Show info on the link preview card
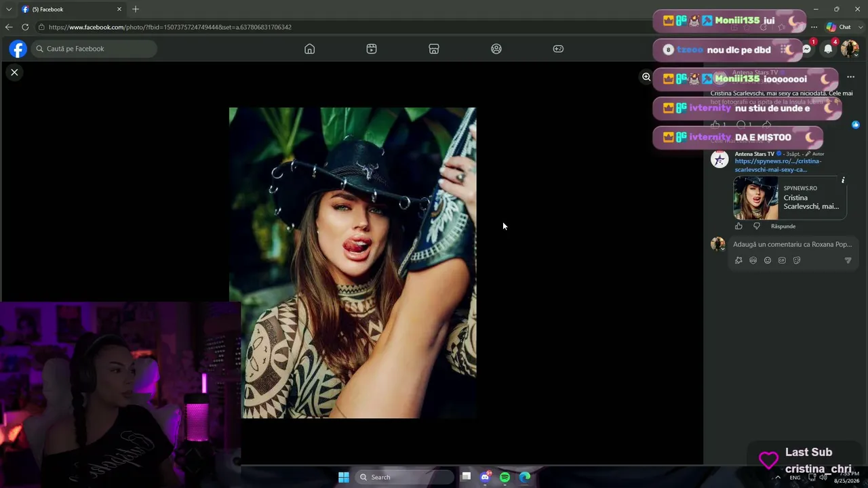 (843, 180)
